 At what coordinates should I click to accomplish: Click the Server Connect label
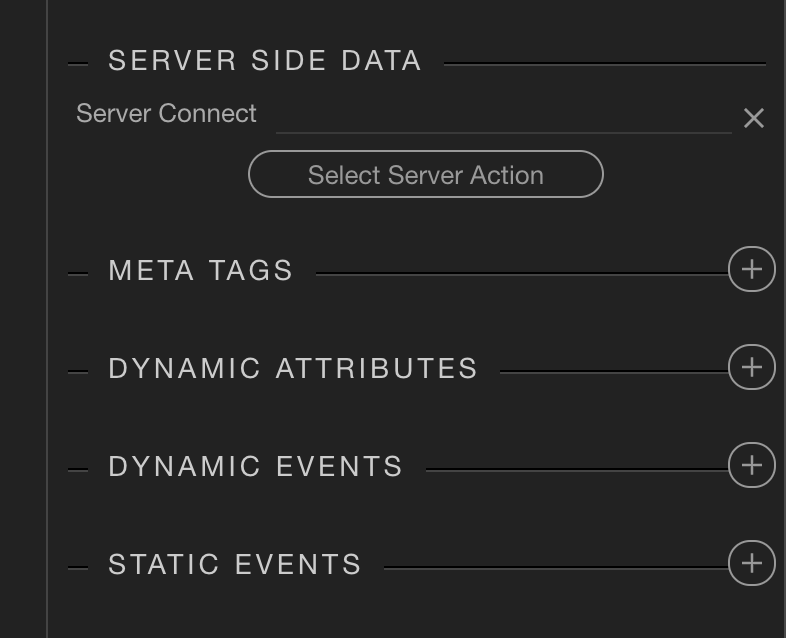pyautogui.click(x=166, y=114)
